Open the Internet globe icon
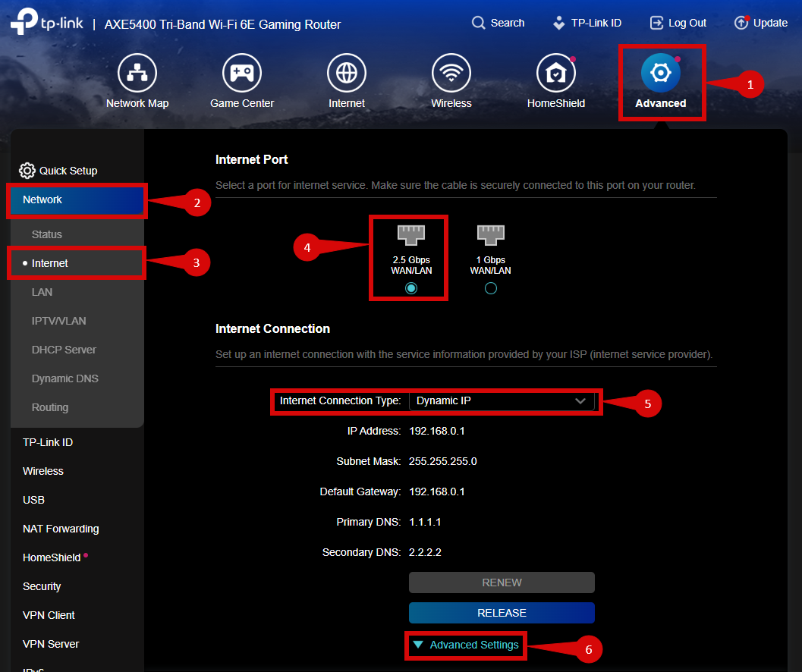This screenshot has height=672, width=802. click(347, 73)
